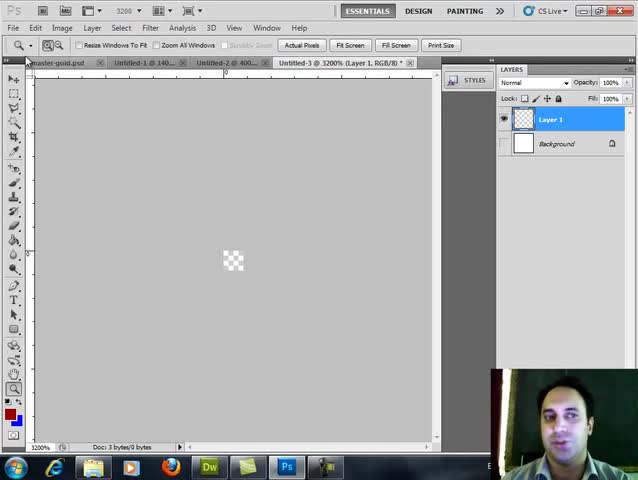Open the CS Live dropdown

[x=546, y=11]
